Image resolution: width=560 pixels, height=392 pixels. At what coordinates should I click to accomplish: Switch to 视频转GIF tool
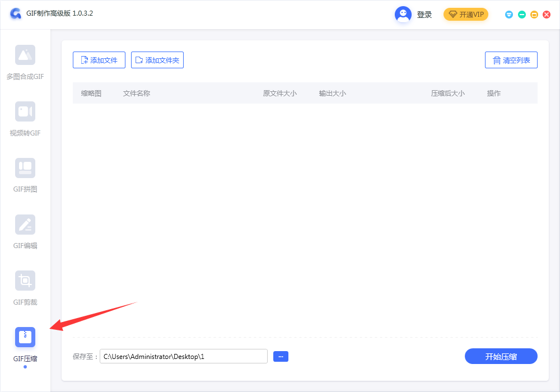click(25, 111)
